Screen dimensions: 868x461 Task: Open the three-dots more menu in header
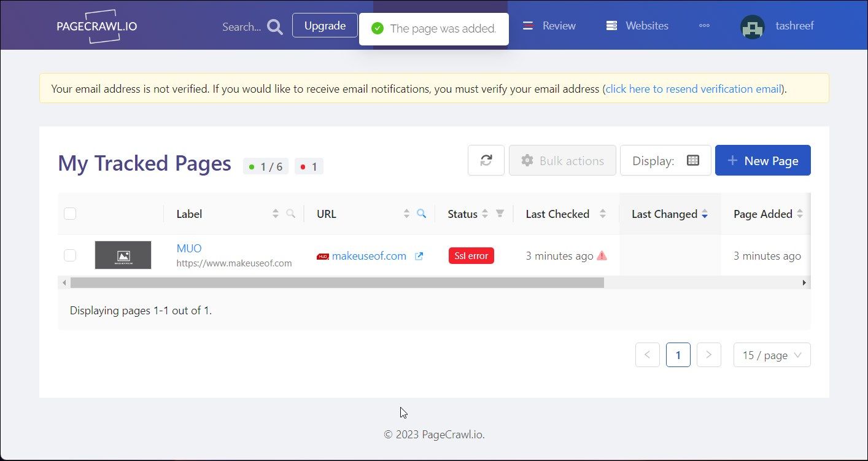(704, 26)
